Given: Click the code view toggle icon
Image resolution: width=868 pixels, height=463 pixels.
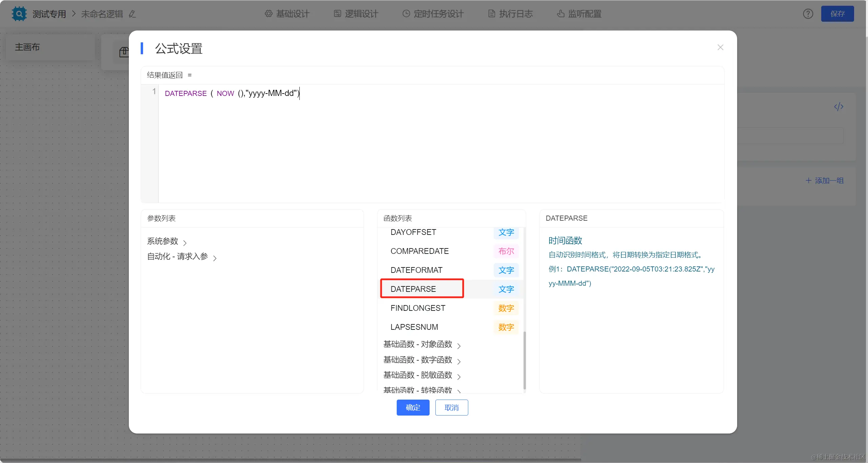Looking at the screenshot, I should 839,107.
